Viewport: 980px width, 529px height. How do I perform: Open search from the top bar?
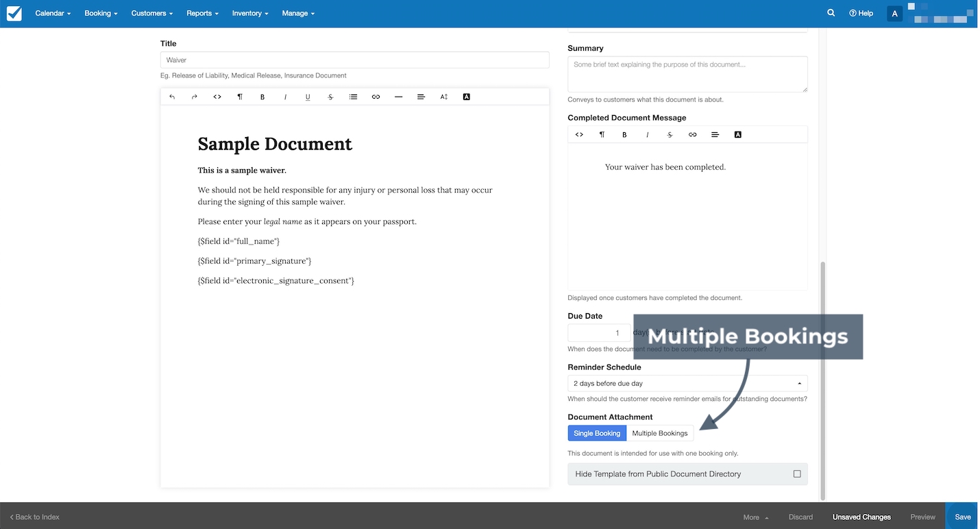[831, 13]
